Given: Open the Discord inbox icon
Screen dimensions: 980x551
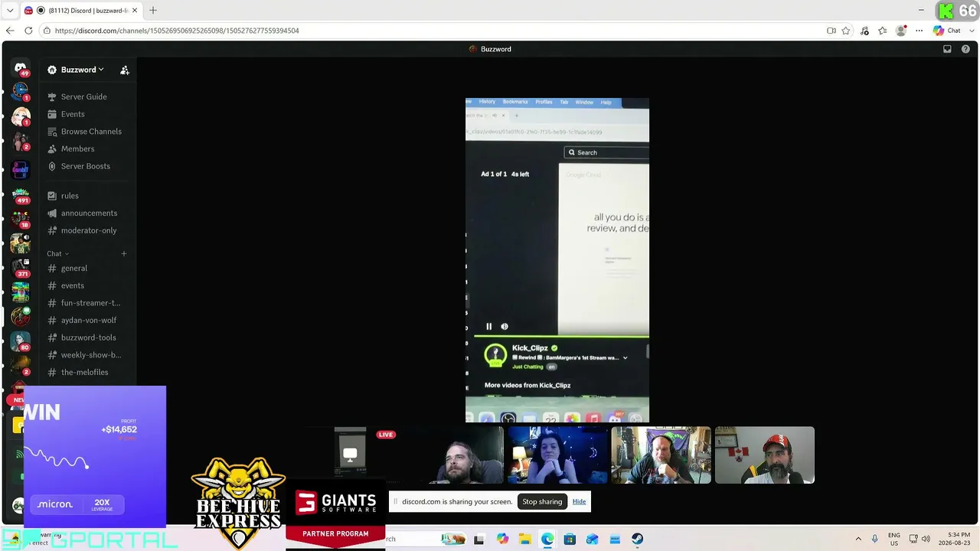Looking at the screenshot, I should 947,49.
